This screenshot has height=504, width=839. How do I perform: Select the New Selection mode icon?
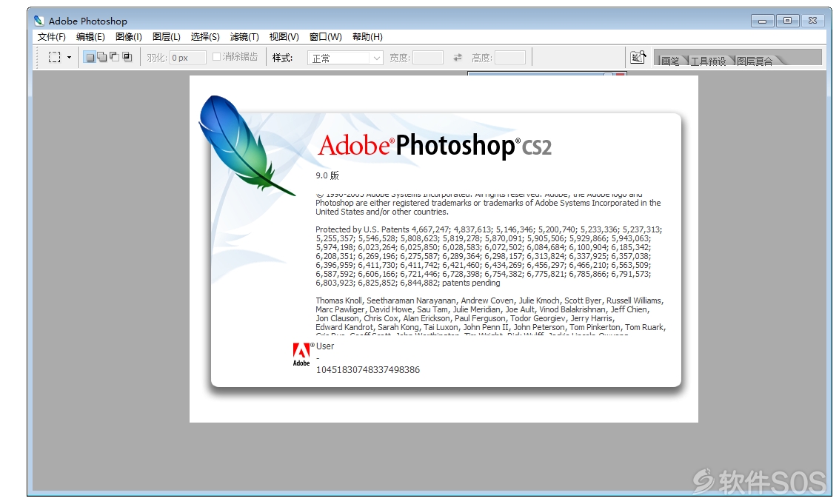90,57
